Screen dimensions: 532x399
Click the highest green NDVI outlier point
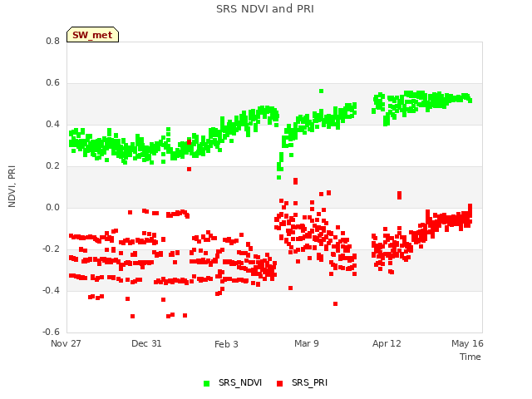point(322,91)
